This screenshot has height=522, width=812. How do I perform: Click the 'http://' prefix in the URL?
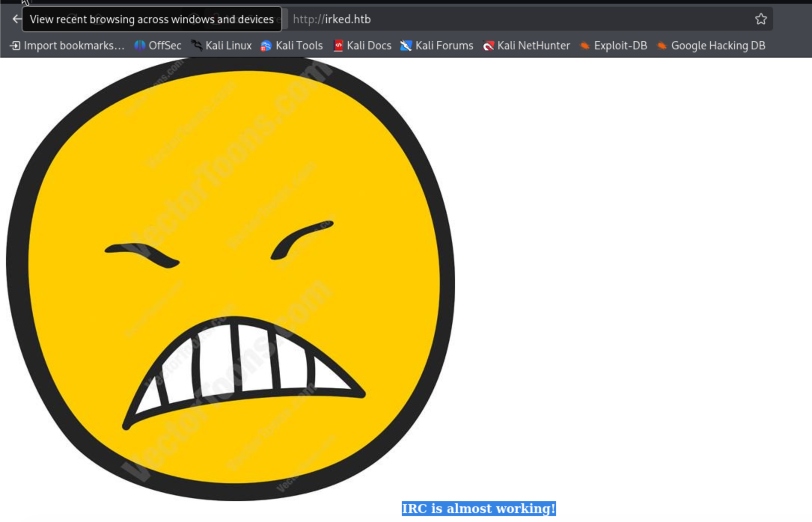[308, 19]
